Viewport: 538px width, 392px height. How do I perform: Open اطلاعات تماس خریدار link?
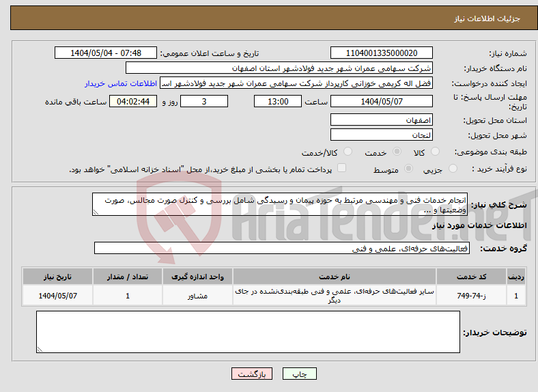(121, 83)
